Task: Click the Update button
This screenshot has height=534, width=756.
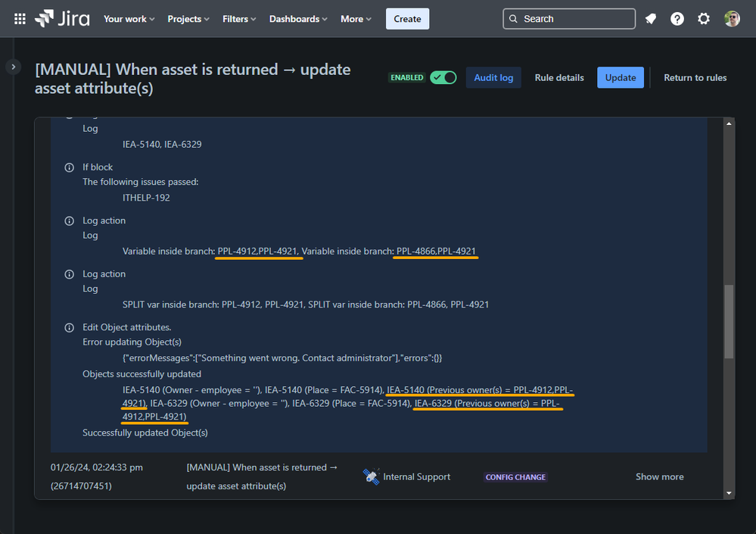Action: (x=621, y=78)
